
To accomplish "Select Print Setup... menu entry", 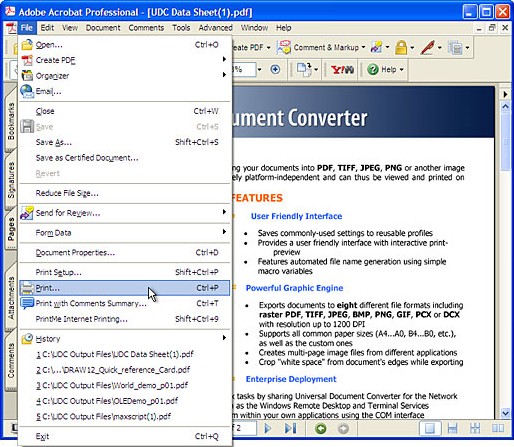I will (x=124, y=272).
